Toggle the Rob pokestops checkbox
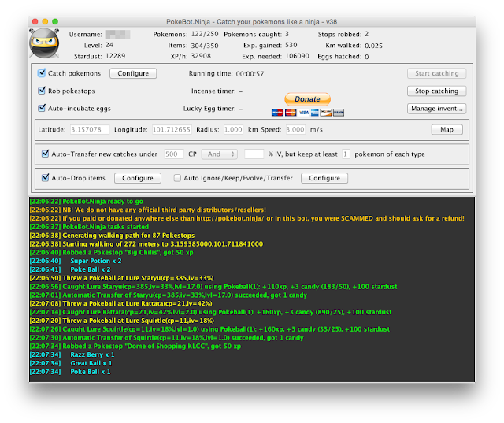Viewport: 504px width, 423px height. [x=42, y=91]
